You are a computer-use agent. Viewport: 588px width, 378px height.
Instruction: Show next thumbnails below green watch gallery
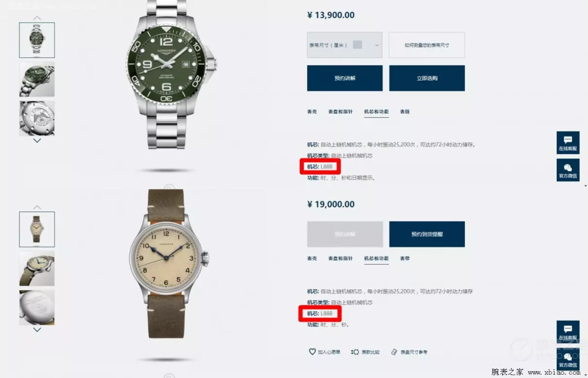coord(37,141)
